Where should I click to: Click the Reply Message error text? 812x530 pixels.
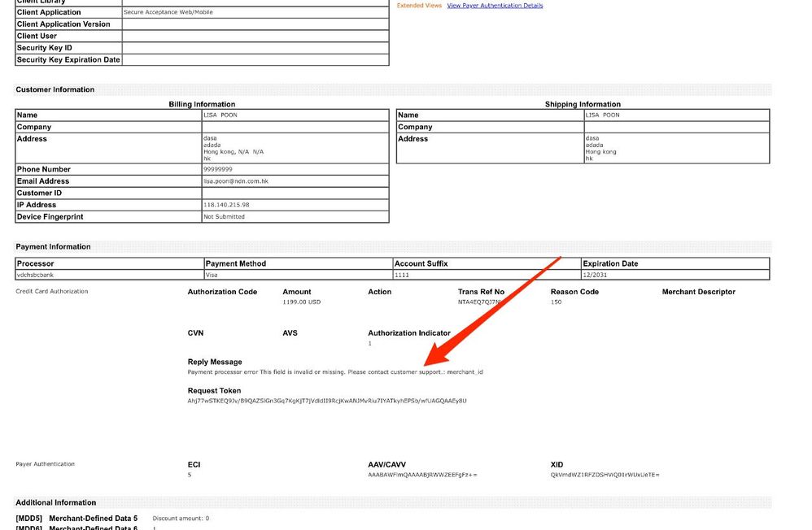[x=335, y=371]
